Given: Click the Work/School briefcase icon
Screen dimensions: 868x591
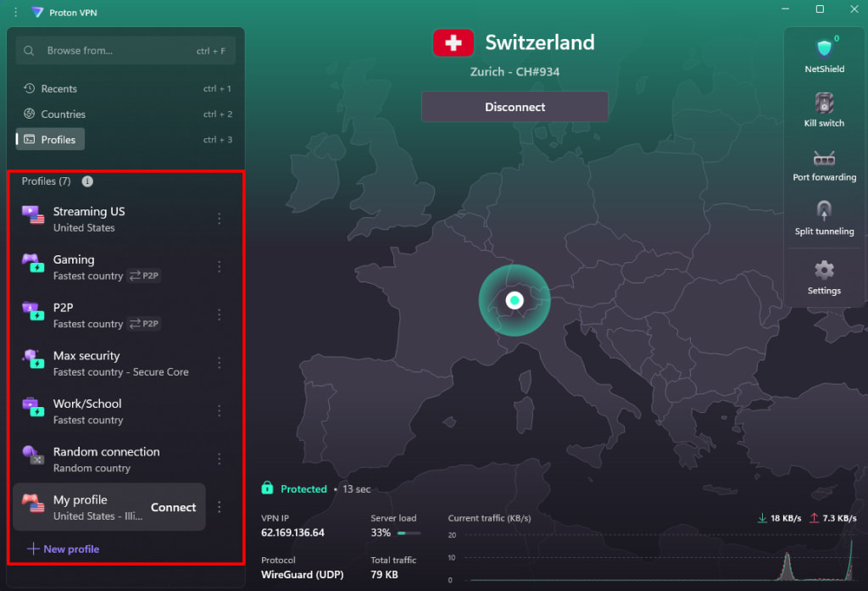Looking at the screenshot, I should pos(33,407).
